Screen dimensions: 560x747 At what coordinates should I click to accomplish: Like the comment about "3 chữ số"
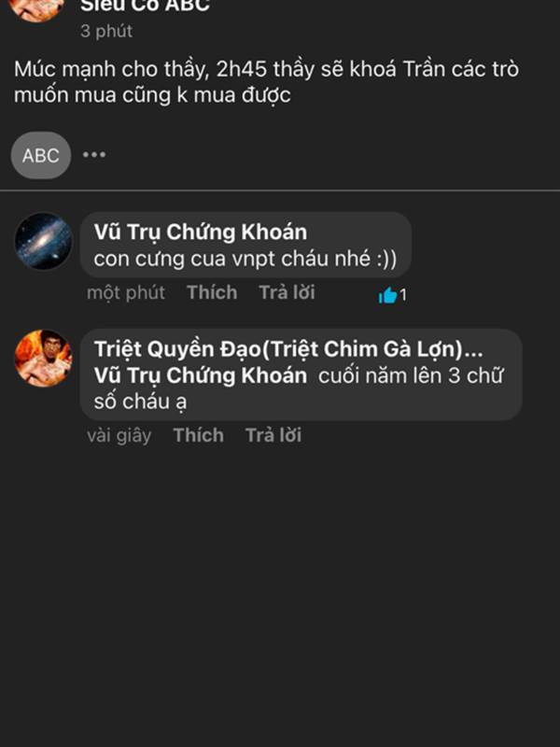(x=199, y=435)
